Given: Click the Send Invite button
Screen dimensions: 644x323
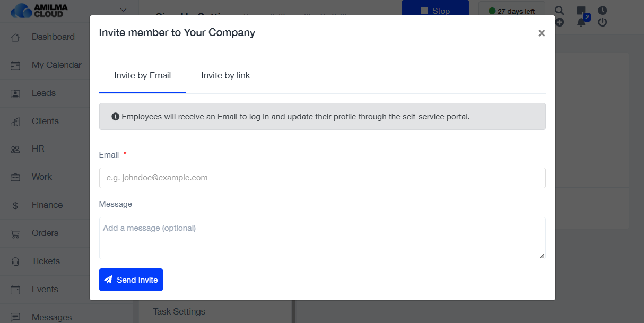Looking at the screenshot, I should click(131, 280).
